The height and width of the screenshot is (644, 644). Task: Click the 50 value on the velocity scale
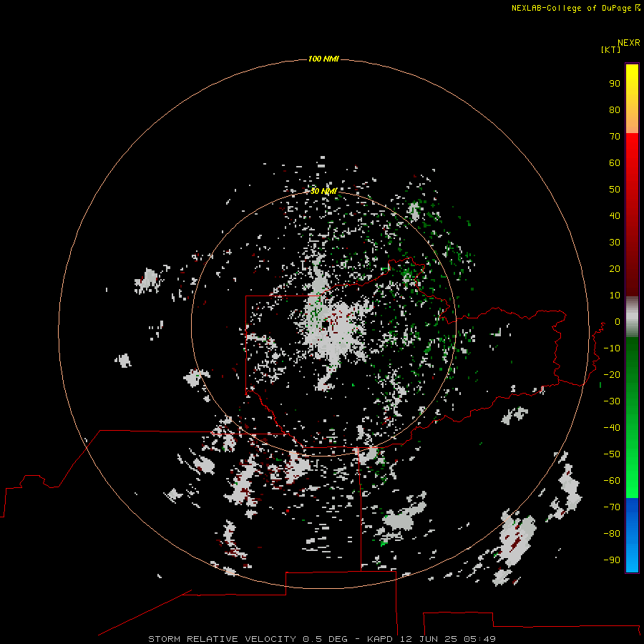click(x=615, y=190)
